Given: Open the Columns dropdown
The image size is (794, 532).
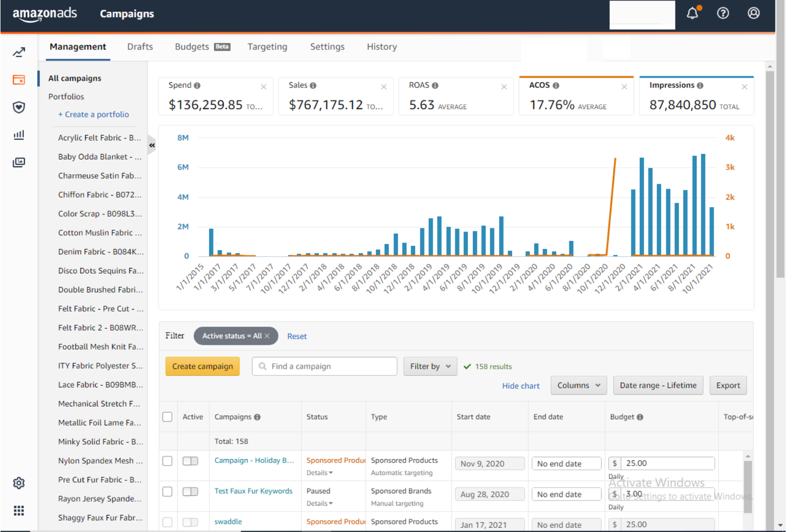Looking at the screenshot, I should pos(579,385).
